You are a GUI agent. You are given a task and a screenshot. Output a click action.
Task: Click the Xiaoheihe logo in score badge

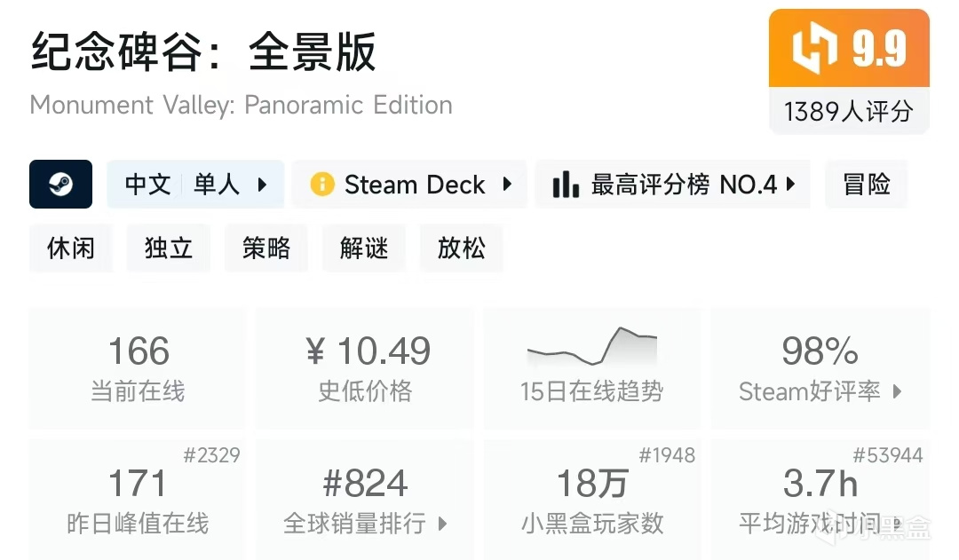[x=815, y=49]
